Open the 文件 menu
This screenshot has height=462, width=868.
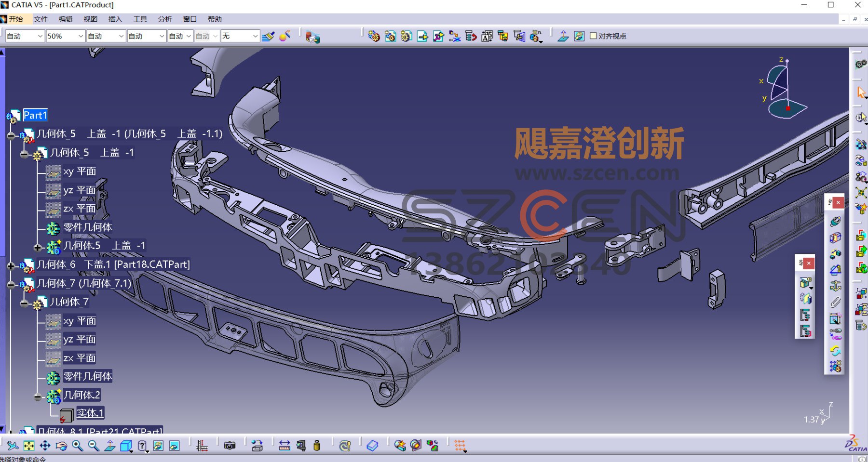point(41,19)
